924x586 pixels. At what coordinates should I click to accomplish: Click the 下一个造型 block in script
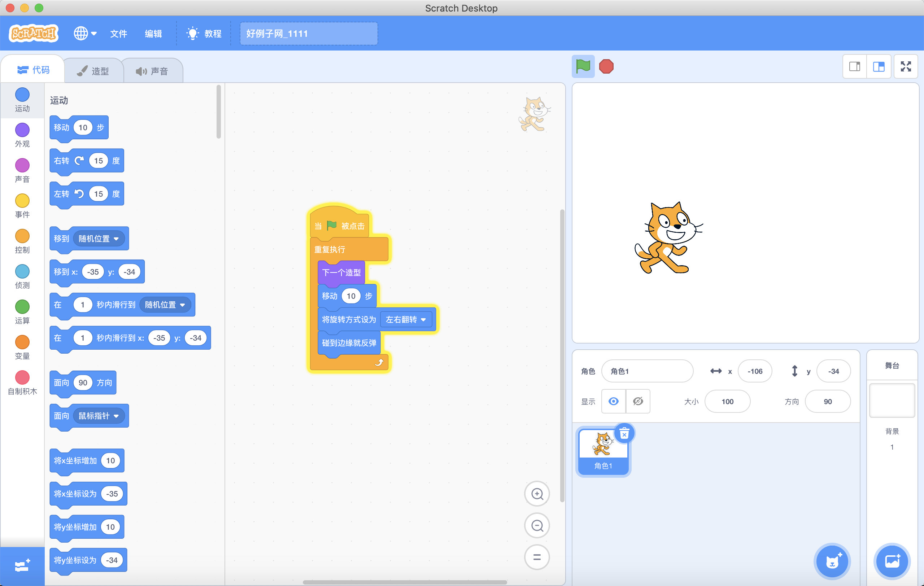(x=341, y=273)
